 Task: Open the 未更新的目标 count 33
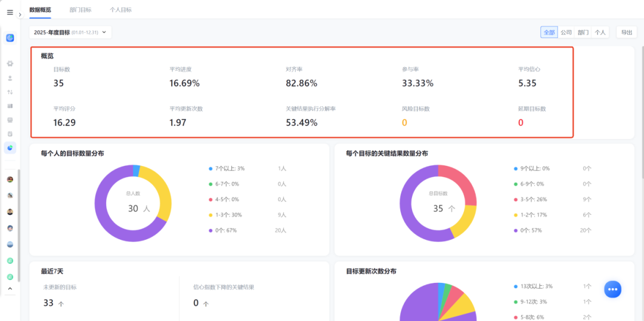tap(48, 303)
